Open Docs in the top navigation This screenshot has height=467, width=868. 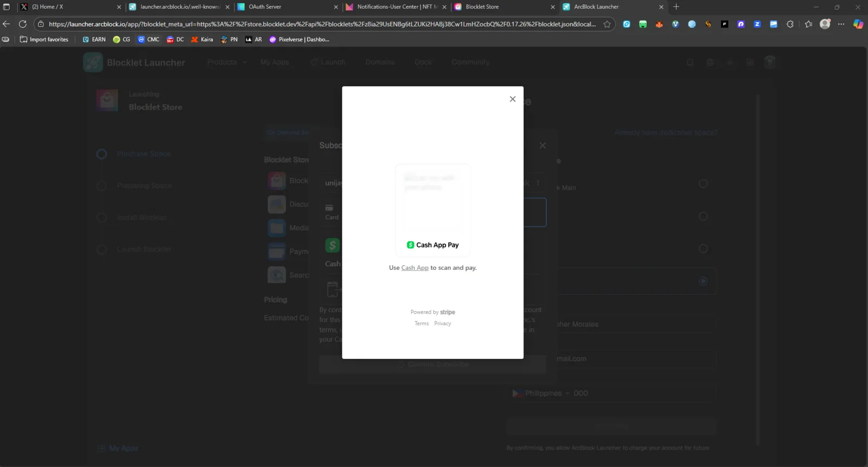(x=423, y=62)
